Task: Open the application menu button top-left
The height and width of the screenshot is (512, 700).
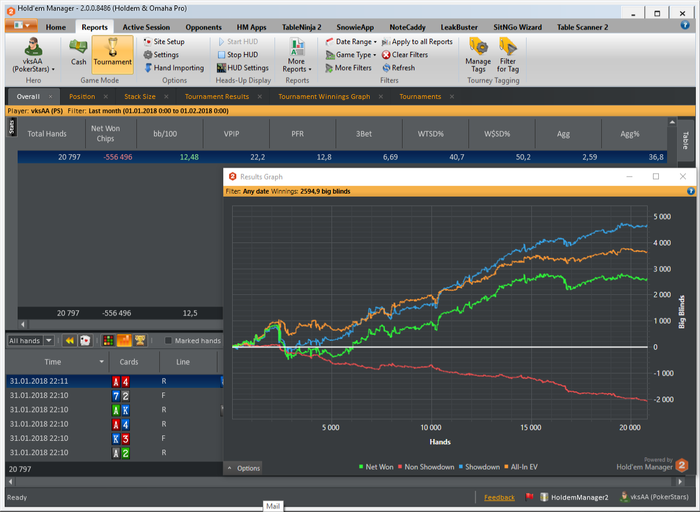Action: [21, 25]
